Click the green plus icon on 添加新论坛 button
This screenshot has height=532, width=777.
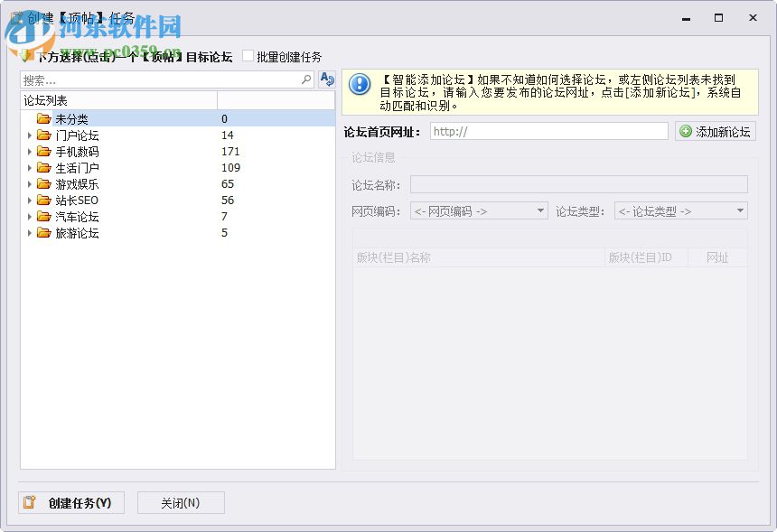click(686, 131)
